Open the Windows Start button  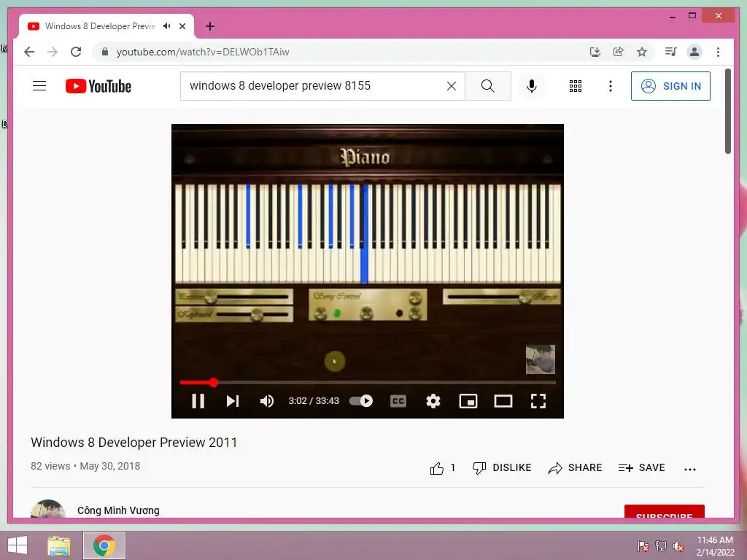(18, 545)
